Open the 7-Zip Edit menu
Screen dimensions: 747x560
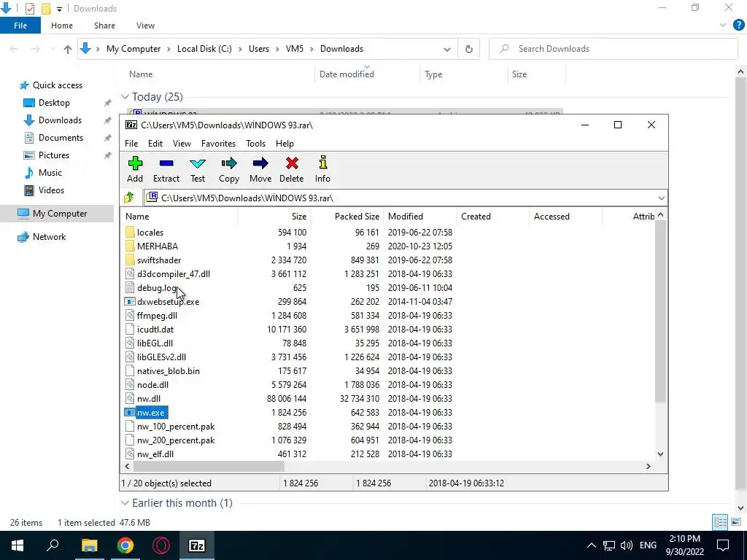[155, 144]
